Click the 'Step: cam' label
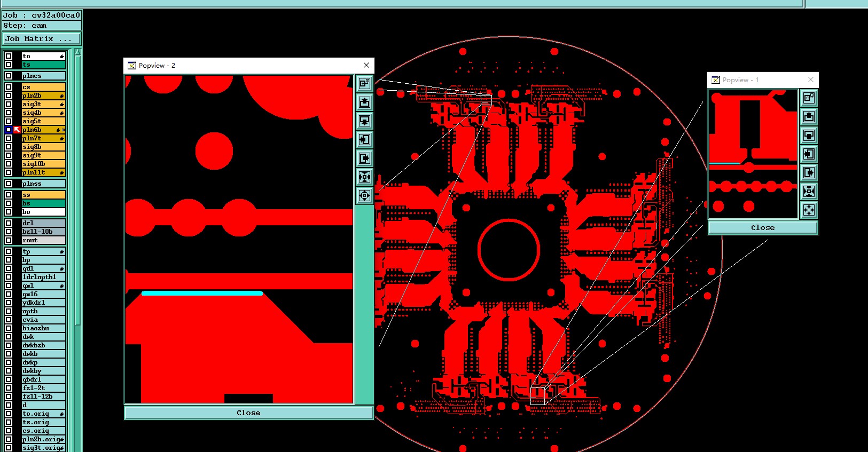 [x=42, y=25]
